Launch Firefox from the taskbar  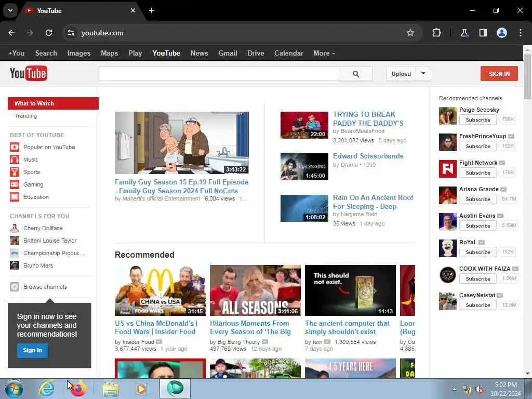click(78, 389)
